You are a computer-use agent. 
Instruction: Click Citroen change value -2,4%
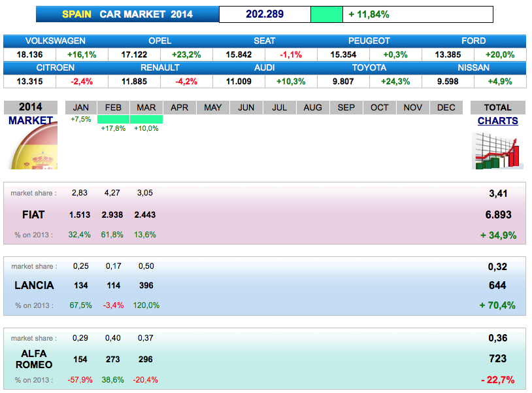(82, 82)
